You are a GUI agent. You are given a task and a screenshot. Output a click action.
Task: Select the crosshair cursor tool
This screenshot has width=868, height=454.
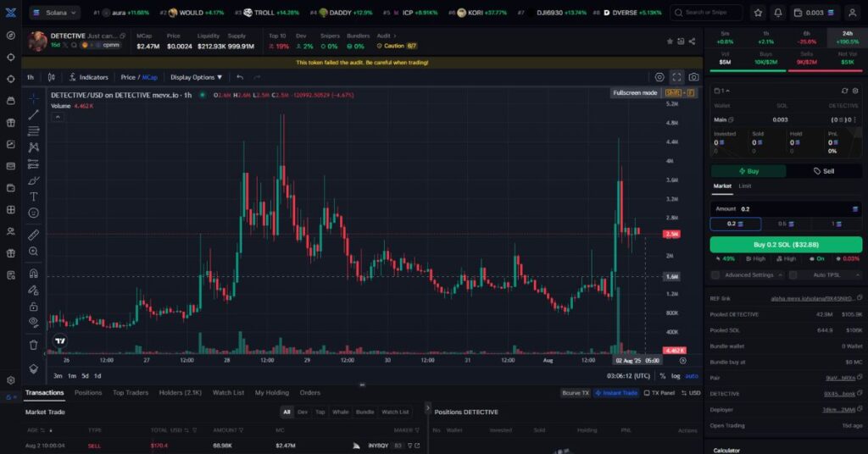point(34,98)
